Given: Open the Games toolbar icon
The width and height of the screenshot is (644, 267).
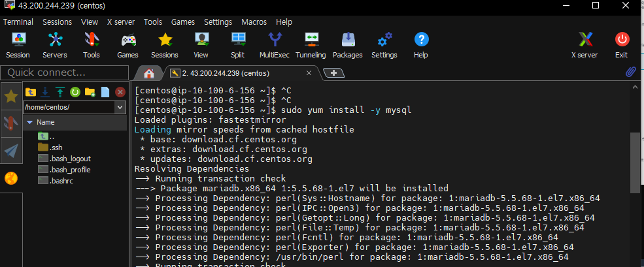Looking at the screenshot, I should (127, 45).
